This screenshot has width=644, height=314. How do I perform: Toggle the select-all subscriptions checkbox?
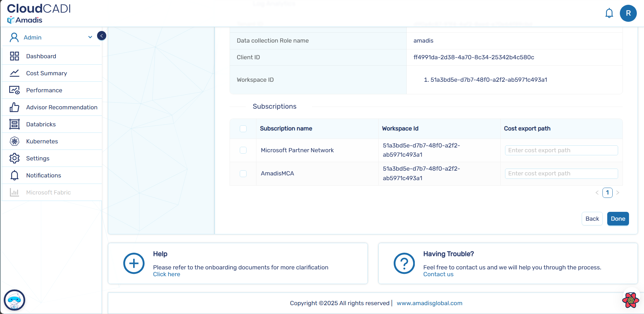point(243,129)
